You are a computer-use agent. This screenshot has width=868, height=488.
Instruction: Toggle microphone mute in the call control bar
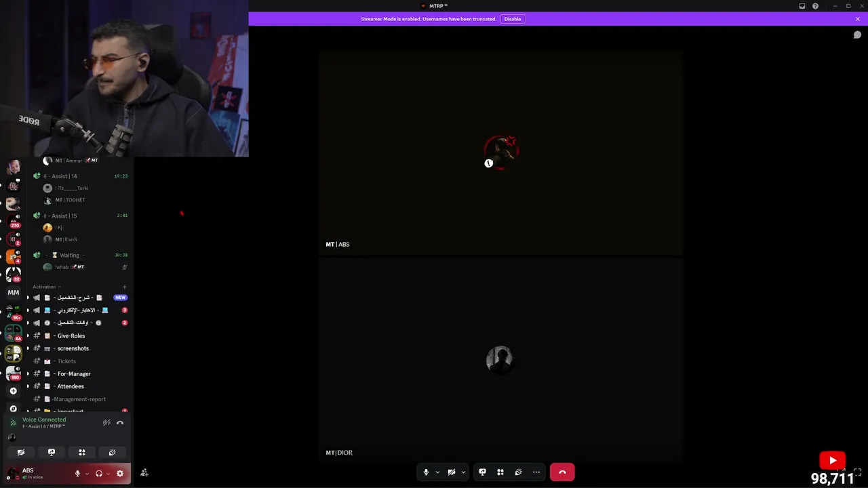(426, 472)
